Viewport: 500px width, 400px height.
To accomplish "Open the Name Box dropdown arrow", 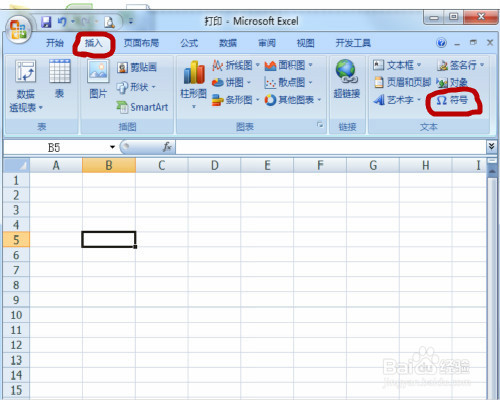I will click(112, 147).
